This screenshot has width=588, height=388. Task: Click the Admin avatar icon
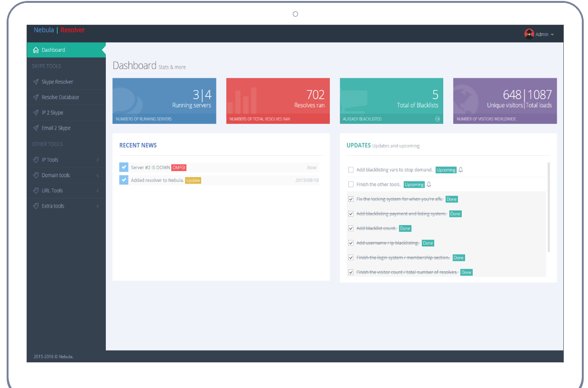tap(529, 34)
